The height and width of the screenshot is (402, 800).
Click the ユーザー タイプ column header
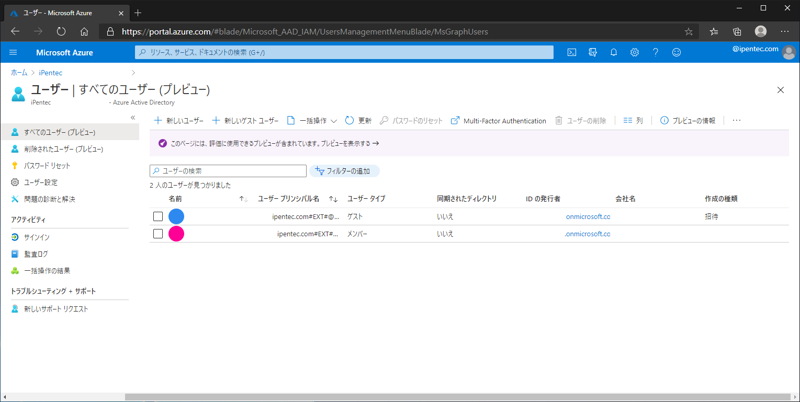(x=366, y=199)
